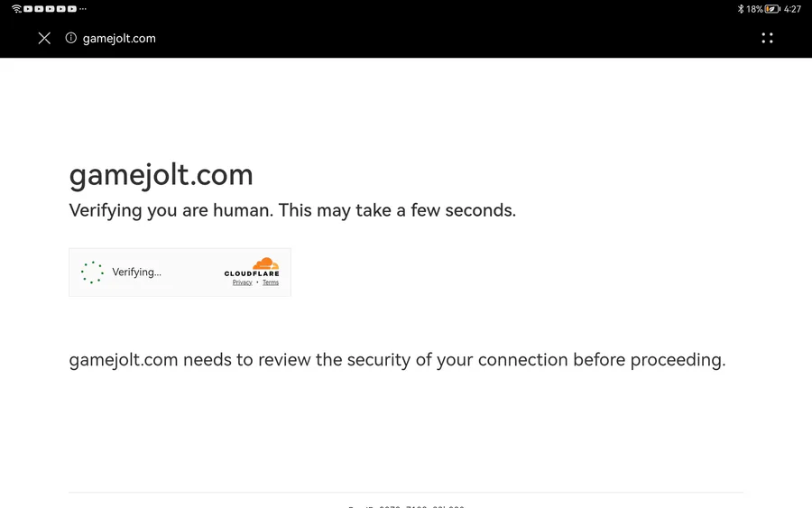Image resolution: width=812 pixels, height=508 pixels.
Task: Tap the Bluetooth status icon
Action: [x=740, y=8]
